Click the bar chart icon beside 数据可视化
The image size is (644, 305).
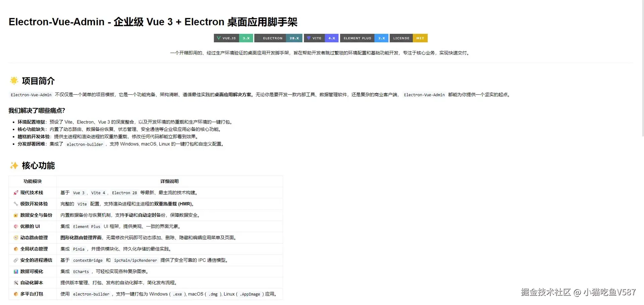(x=16, y=271)
